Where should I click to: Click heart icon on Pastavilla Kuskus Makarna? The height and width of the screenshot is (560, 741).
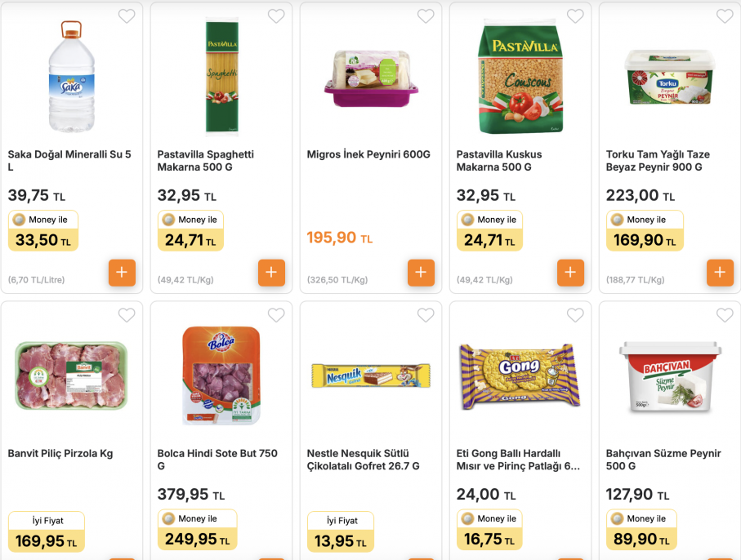click(x=575, y=16)
